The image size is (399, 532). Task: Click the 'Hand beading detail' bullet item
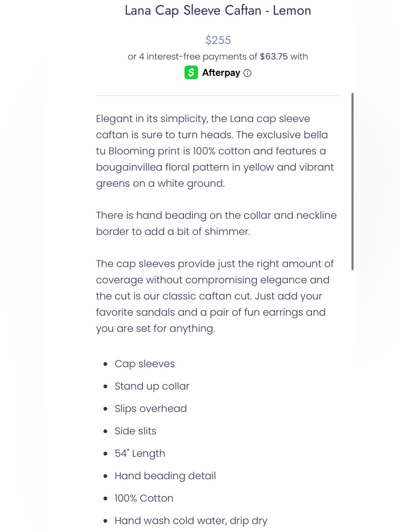click(x=165, y=476)
